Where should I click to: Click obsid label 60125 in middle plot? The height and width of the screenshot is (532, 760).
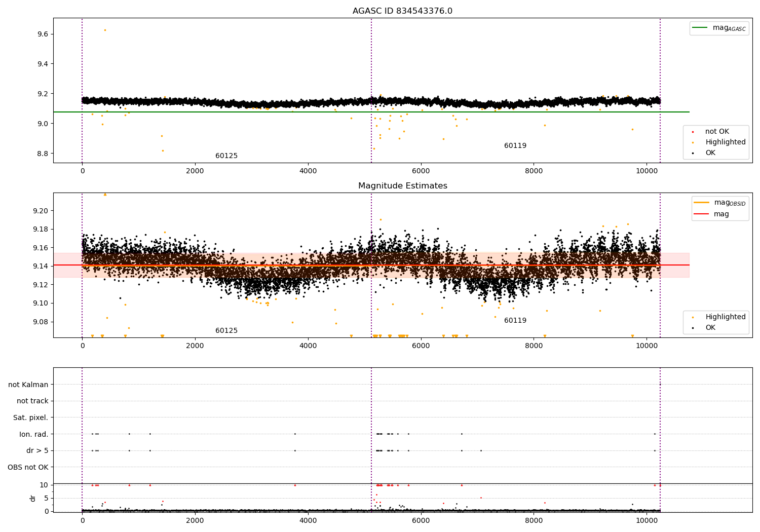pyautogui.click(x=226, y=331)
